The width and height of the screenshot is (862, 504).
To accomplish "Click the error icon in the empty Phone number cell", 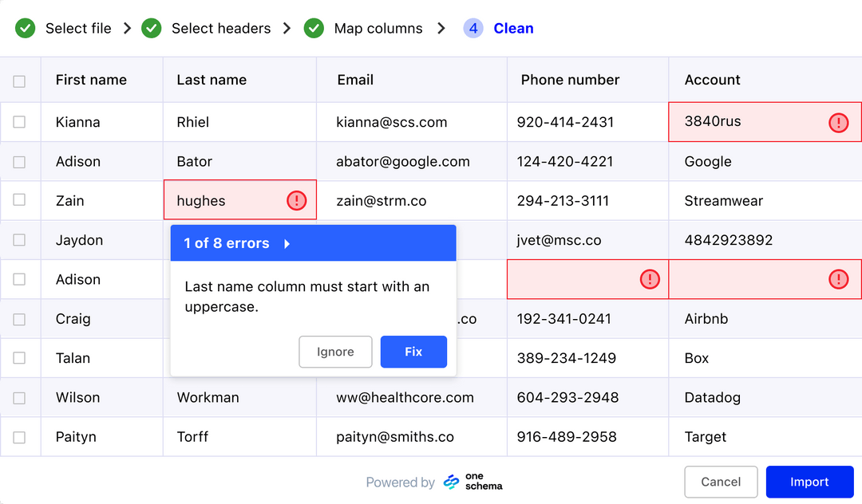I will point(650,279).
